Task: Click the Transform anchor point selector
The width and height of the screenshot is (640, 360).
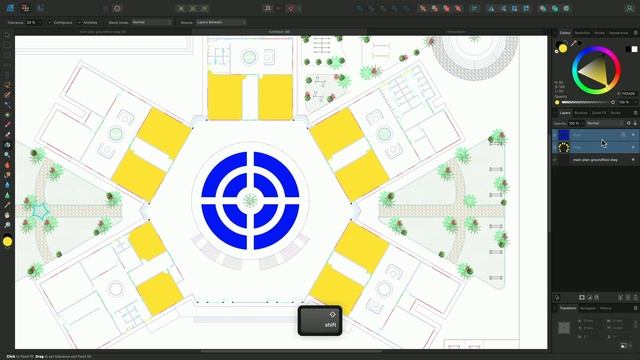Action: tap(564, 327)
